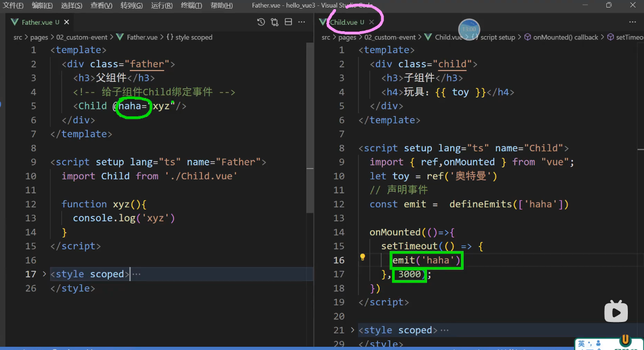Click the lightbulb quick-fix icon on line 16

(362, 257)
